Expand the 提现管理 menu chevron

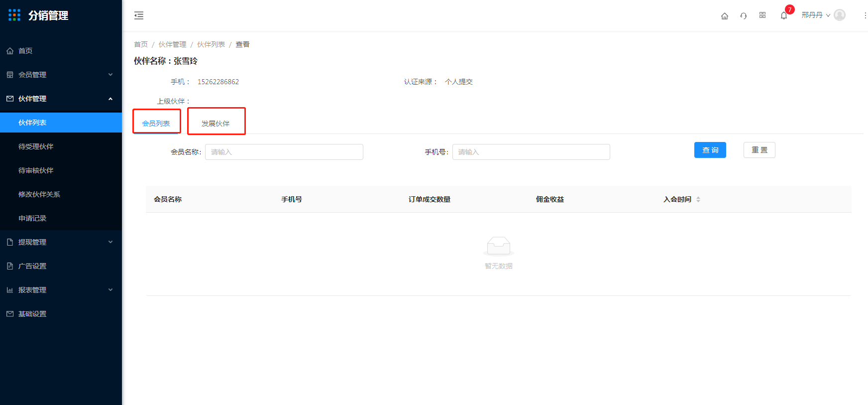[110, 242]
